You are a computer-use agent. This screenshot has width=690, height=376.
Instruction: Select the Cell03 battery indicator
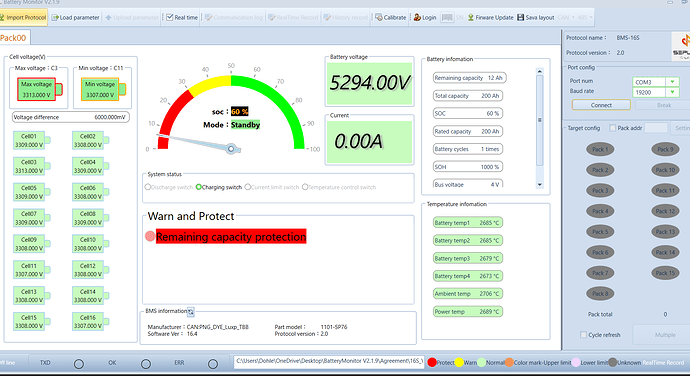coord(32,166)
